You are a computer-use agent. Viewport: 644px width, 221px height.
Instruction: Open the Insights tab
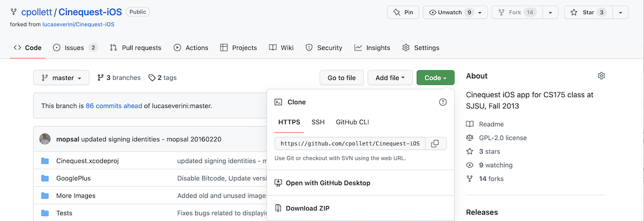tap(372, 48)
